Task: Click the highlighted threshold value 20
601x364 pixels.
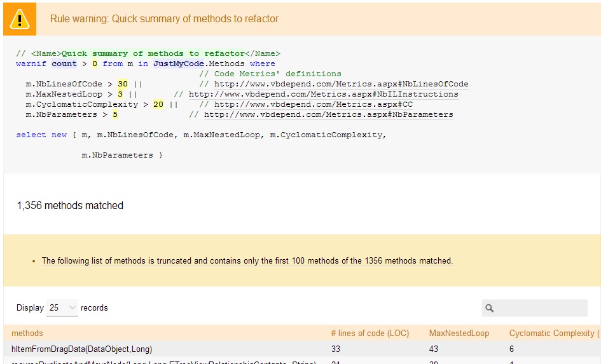Action: [158, 104]
